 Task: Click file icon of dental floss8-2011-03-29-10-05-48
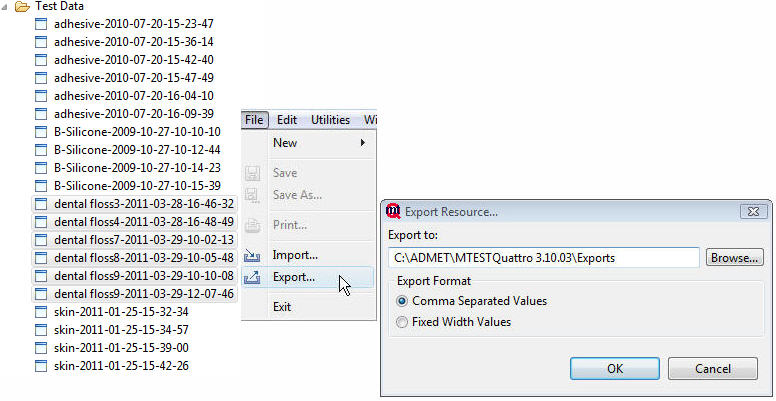pyautogui.click(x=41, y=257)
